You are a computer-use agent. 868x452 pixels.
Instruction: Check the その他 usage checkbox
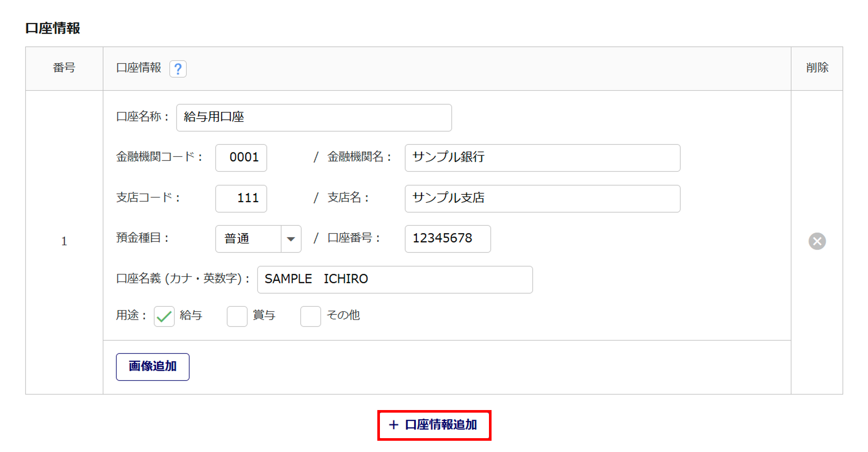coord(310,316)
